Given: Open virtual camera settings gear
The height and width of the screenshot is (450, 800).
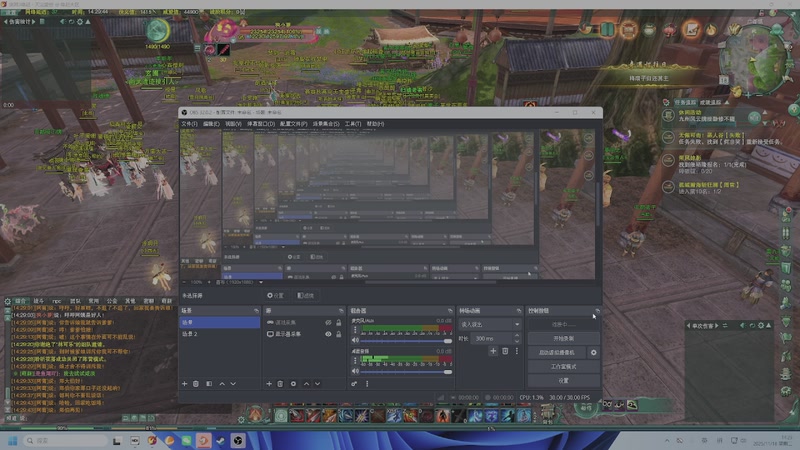Looking at the screenshot, I should [x=593, y=353].
